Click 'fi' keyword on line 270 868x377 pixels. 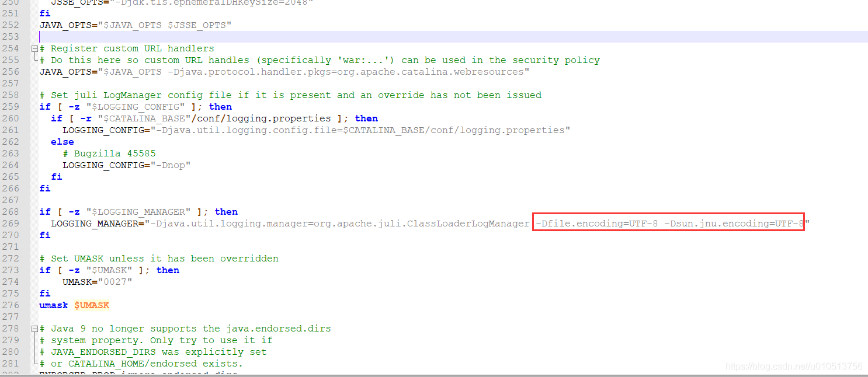[45, 235]
